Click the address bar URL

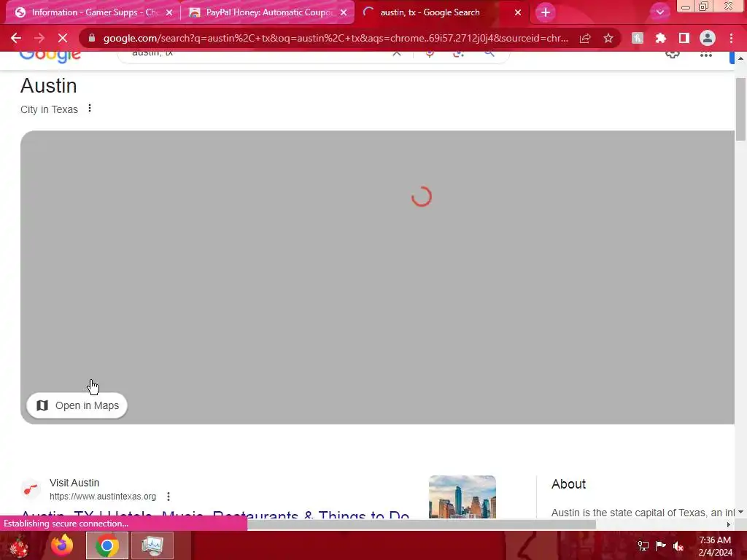click(x=336, y=38)
